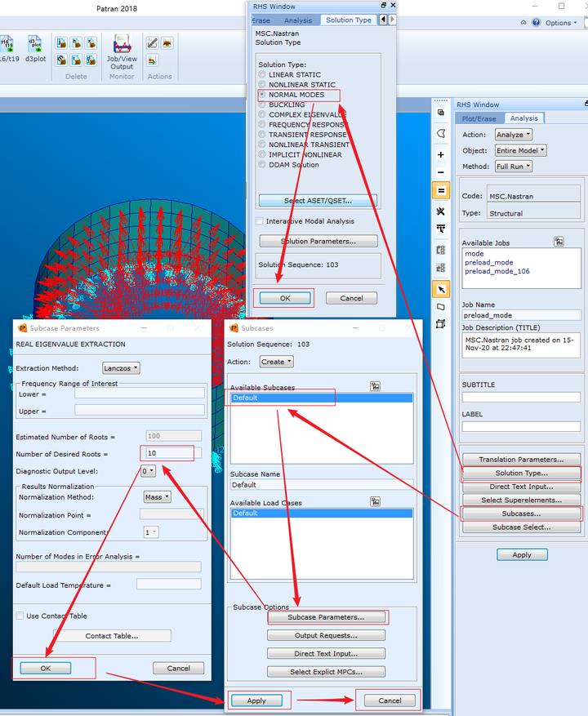This screenshot has height=716, width=588.
Task: Check the Use Contact Table box
Action: pyautogui.click(x=20, y=616)
